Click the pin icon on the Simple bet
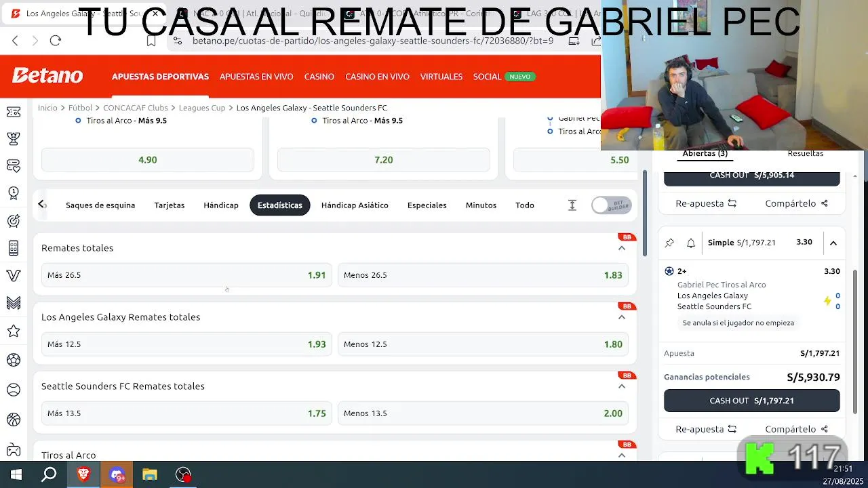Image resolution: width=868 pixels, height=488 pixels. (669, 243)
